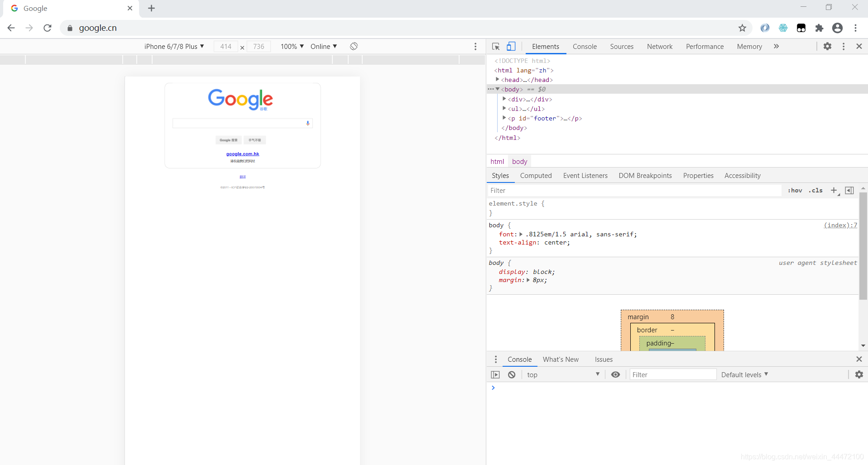Open a new browser tab
Image resolution: width=868 pixels, height=465 pixels.
click(x=152, y=8)
